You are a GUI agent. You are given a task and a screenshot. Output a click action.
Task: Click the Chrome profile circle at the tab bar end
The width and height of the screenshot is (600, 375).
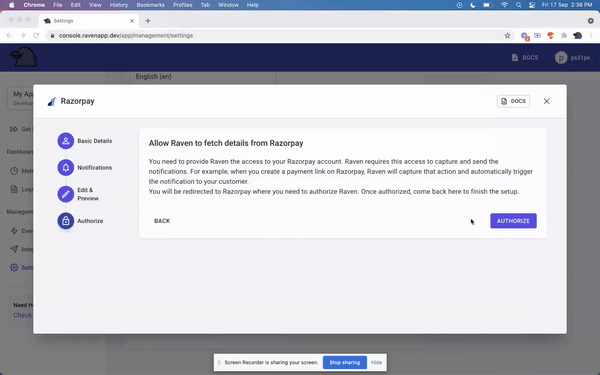[591, 21]
